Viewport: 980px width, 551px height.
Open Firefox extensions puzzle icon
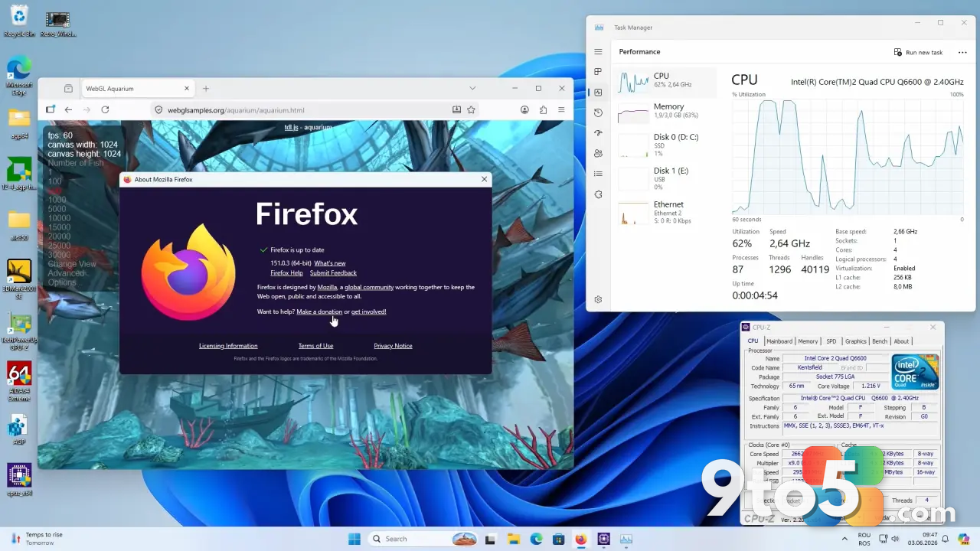[543, 109]
